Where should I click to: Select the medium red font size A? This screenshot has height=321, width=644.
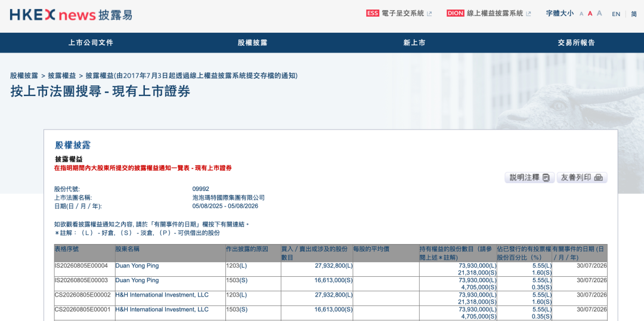point(590,13)
